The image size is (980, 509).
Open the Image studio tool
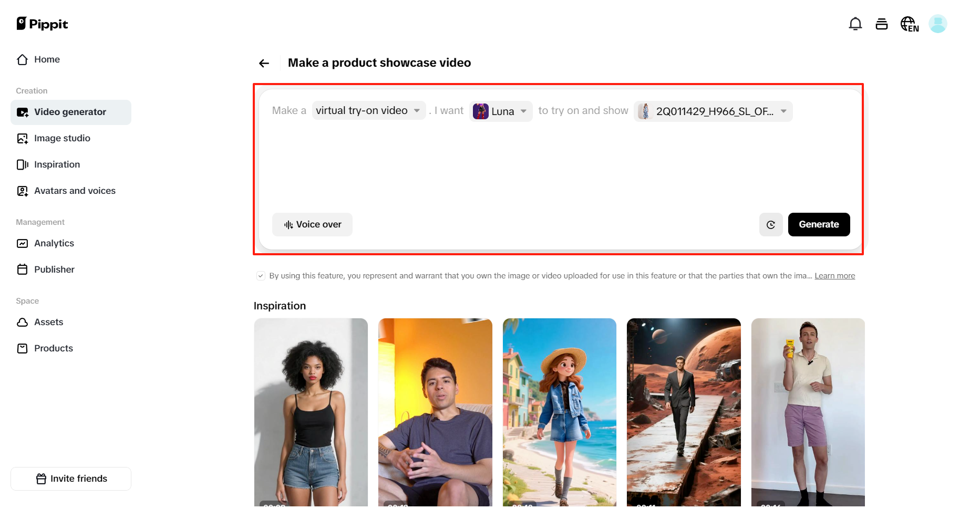click(61, 138)
